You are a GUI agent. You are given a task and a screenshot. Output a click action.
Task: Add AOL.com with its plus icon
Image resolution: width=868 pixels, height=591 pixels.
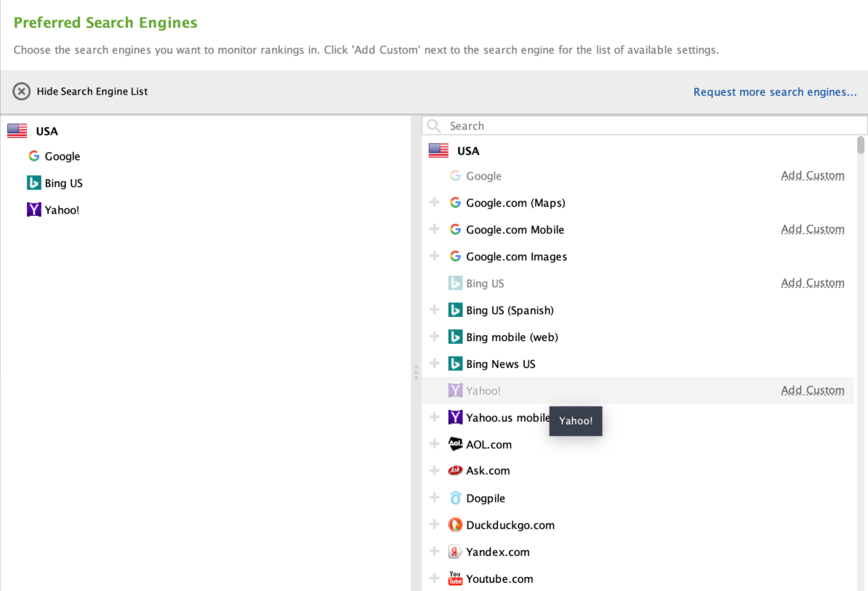pyautogui.click(x=435, y=443)
